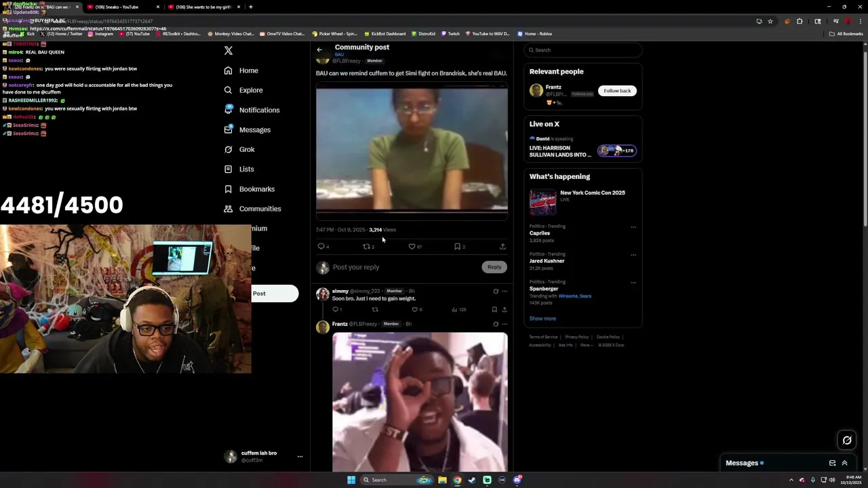The image size is (868, 488).
Task: Show hidden system tray icons
Action: coord(791,480)
